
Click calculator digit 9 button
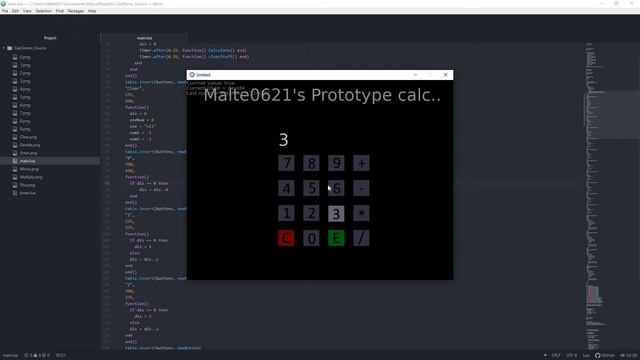tap(336, 163)
